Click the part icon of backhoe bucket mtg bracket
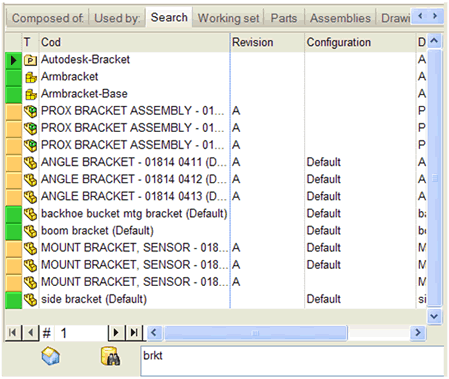449x379 pixels. click(30, 214)
